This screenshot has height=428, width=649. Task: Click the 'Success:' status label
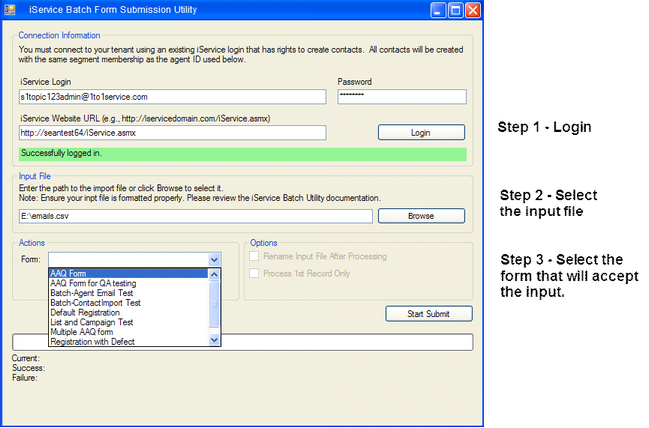click(28, 368)
